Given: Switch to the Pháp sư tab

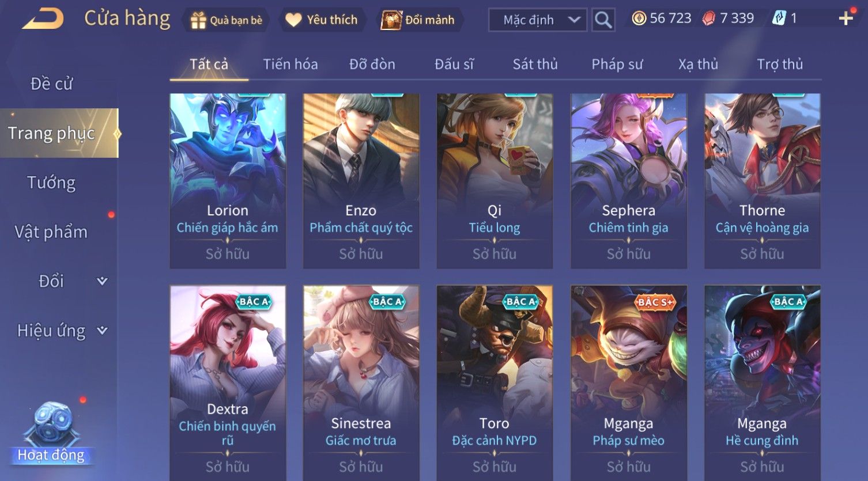Looking at the screenshot, I should pyautogui.click(x=617, y=64).
